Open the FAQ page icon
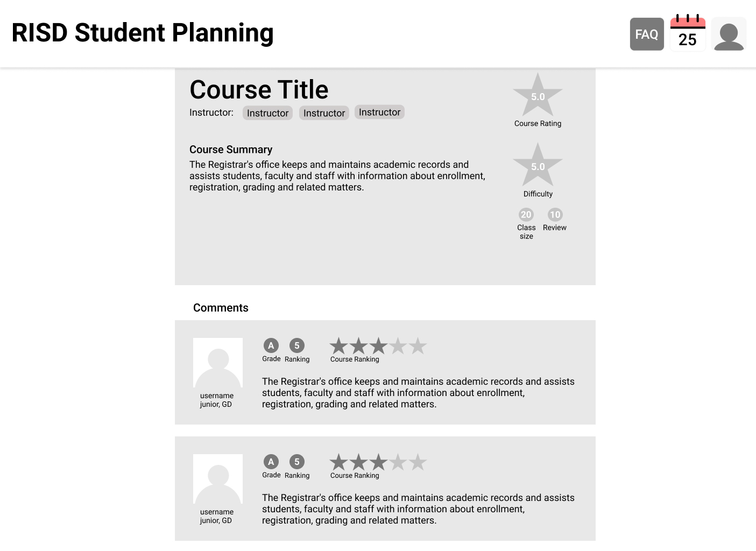 (647, 34)
